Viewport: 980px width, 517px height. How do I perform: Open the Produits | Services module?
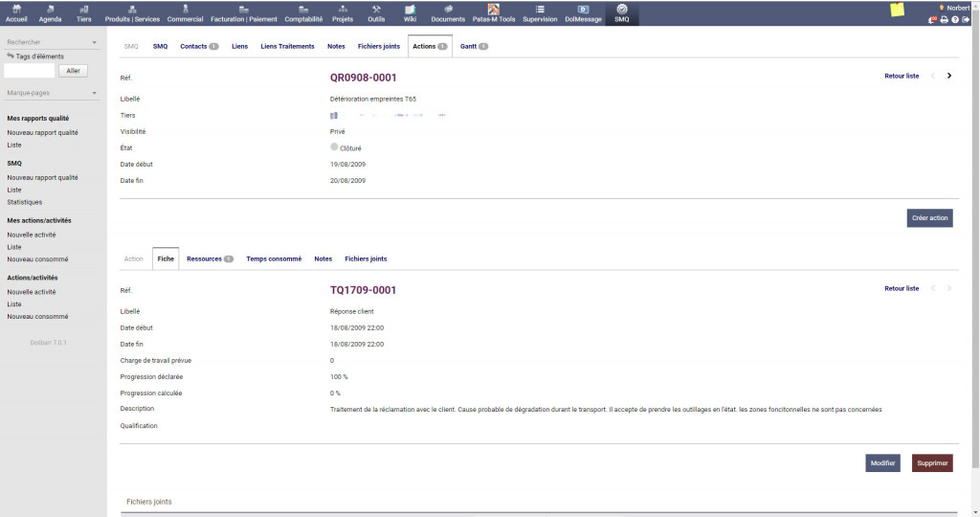point(132,13)
